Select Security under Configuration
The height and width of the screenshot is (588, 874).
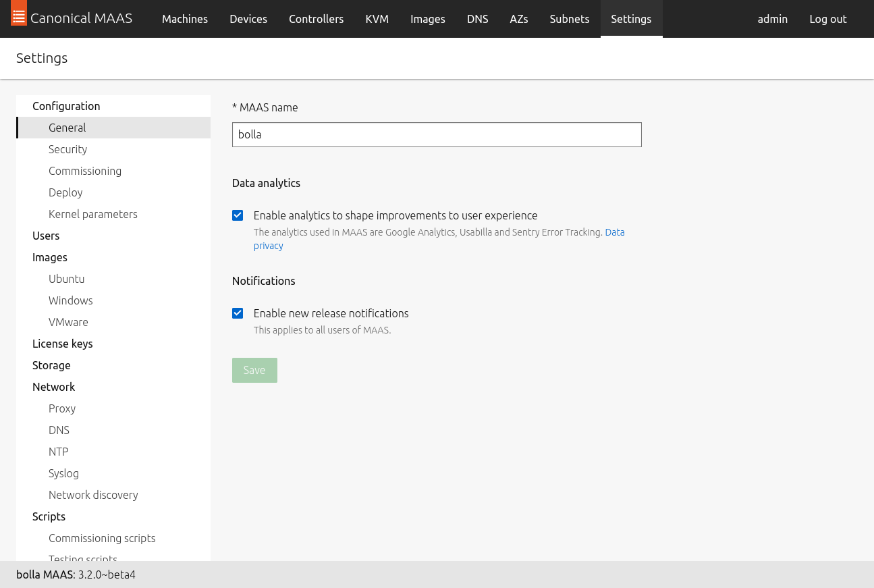pos(67,149)
